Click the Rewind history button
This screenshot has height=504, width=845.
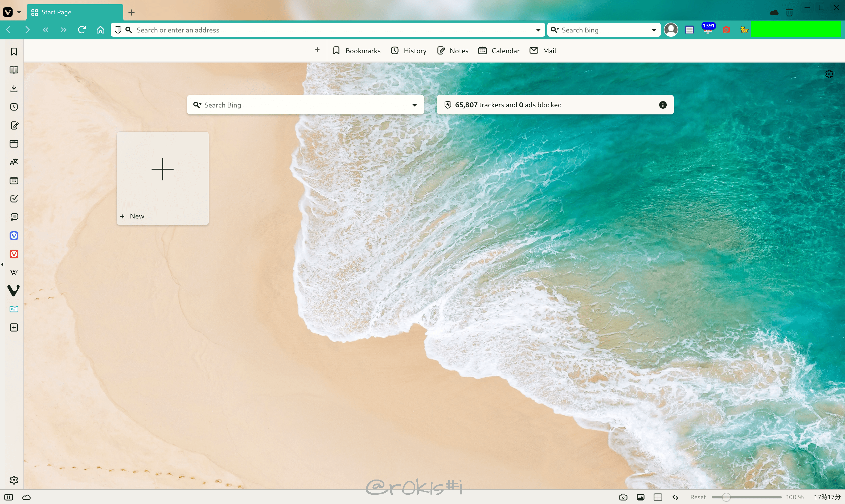click(x=46, y=30)
